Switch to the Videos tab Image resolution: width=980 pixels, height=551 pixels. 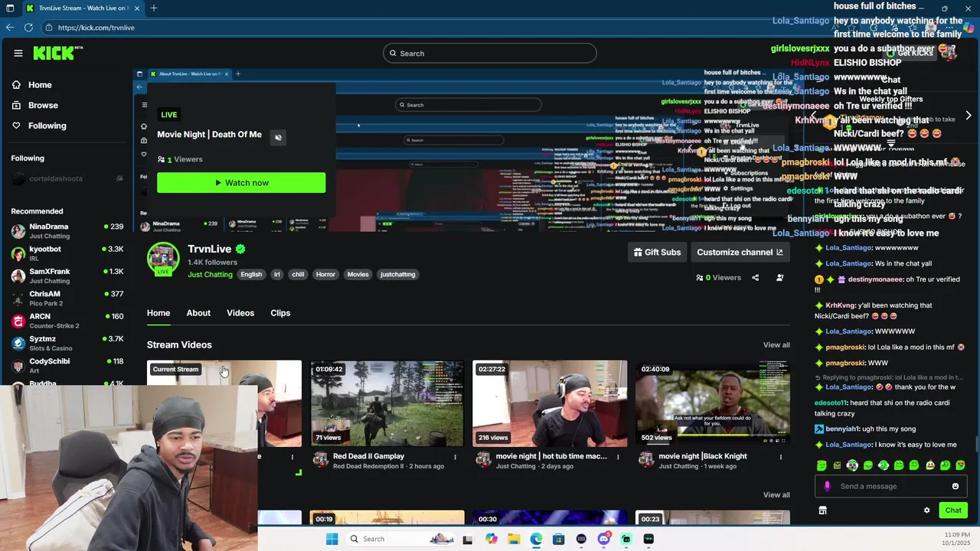(240, 313)
